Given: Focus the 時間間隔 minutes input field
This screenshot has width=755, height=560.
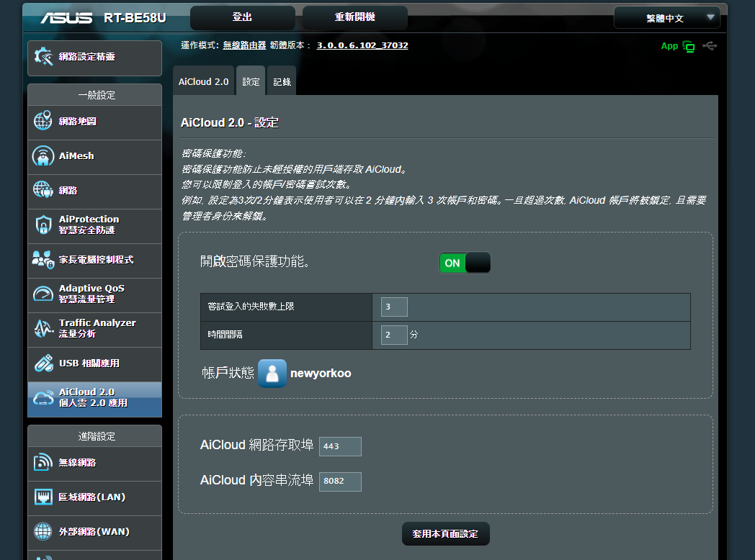Looking at the screenshot, I should (394, 335).
